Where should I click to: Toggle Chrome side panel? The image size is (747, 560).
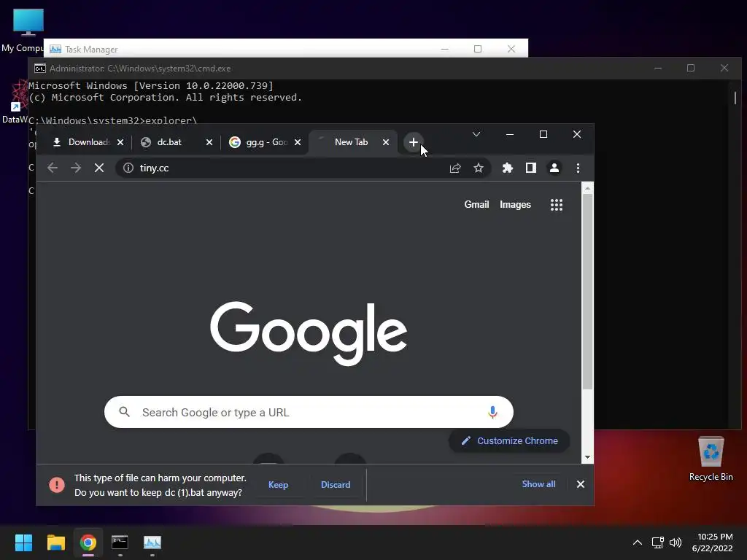[x=531, y=168]
